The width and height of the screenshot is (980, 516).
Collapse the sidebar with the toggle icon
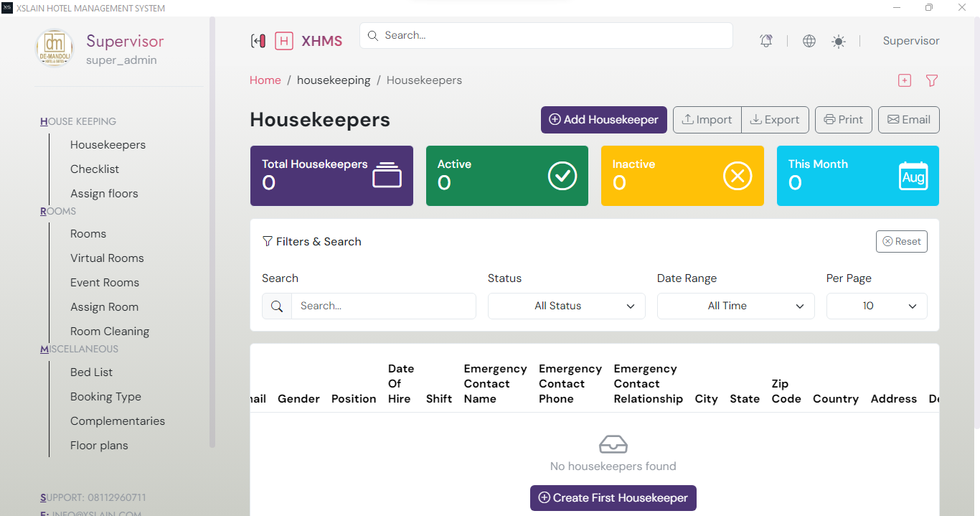[258, 41]
